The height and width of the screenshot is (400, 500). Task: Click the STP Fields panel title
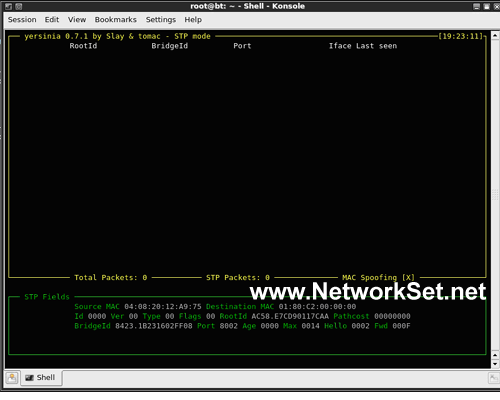pyautogui.click(x=47, y=297)
